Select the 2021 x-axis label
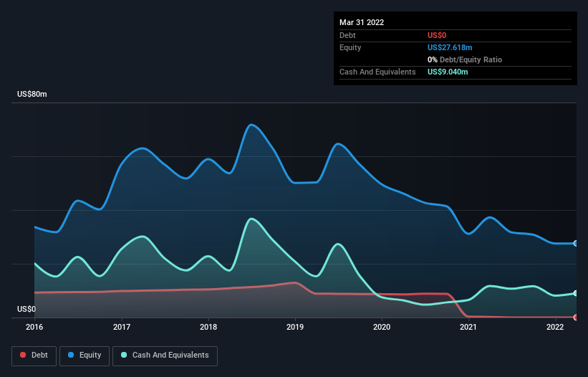Screen dimensions: 588x377 (x=468, y=327)
